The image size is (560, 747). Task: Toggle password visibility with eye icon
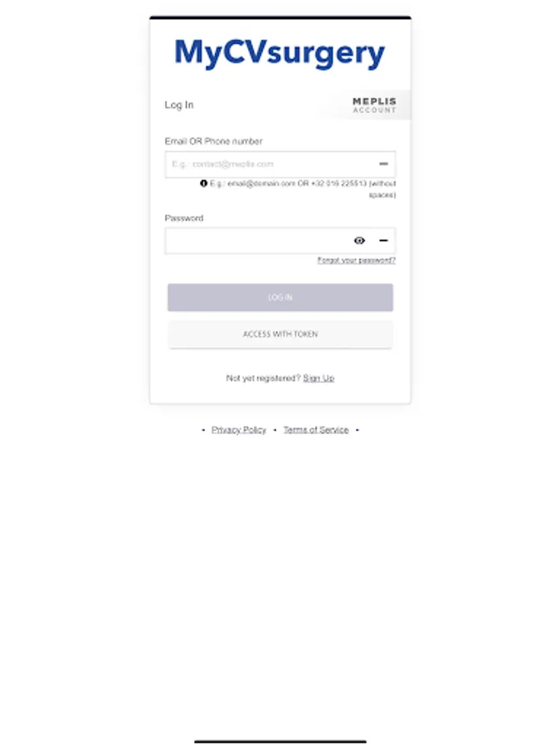(x=359, y=241)
